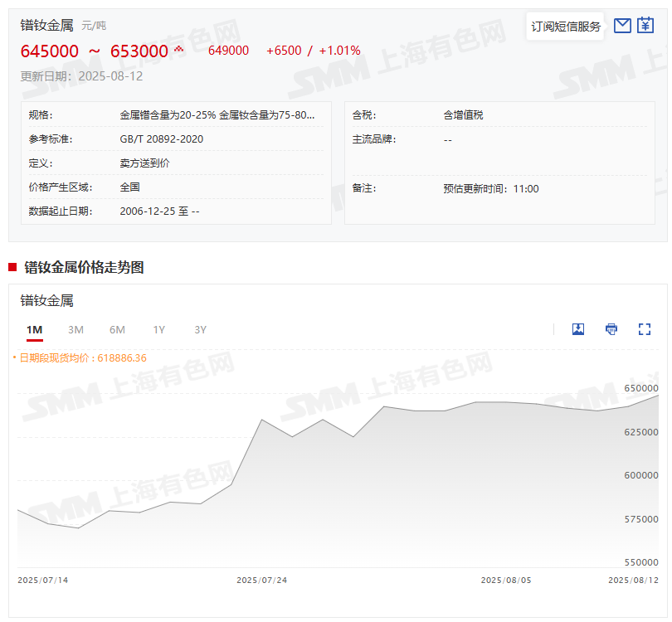Click the email subscription envelope icon
Image resolution: width=672 pixels, height=622 pixels.
pyautogui.click(x=622, y=26)
